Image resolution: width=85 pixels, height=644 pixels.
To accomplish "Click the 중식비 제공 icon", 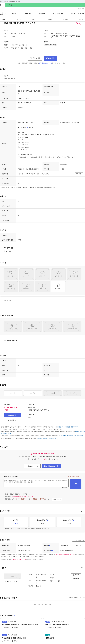I will 58,287.
